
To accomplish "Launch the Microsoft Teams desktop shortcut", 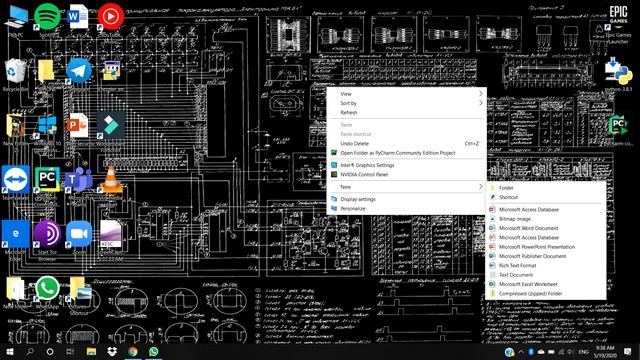I will (79, 179).
